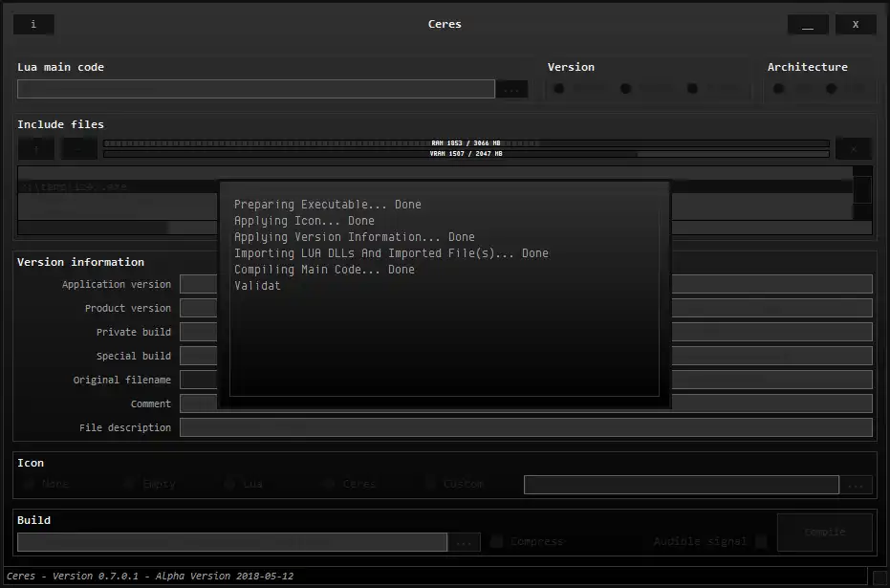Click the Private build input field
Screen dimensions: 890x588
click(526, 332)
